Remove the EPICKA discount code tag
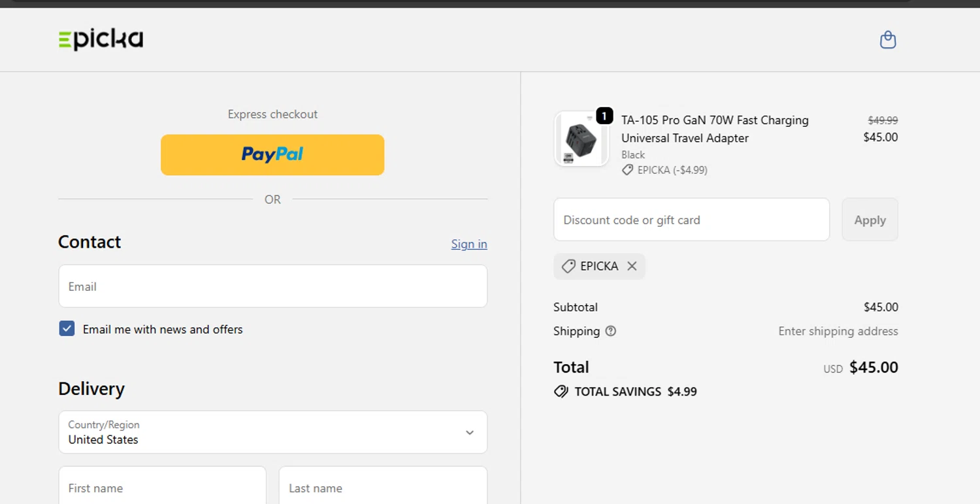 [x=632, y=266]
